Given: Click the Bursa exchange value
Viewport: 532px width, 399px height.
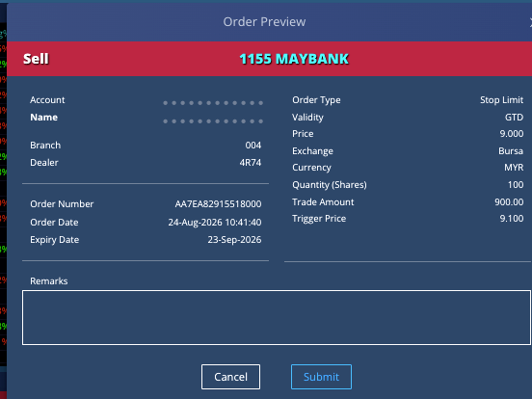Looking at the screenshot, I should pyautogui.click(x=511, y=150).
